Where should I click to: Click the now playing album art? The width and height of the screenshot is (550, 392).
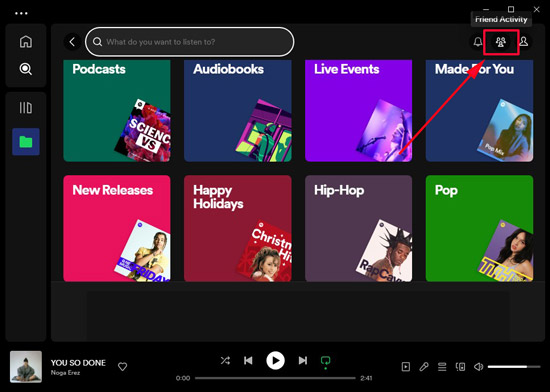click(x=26, y=366)
